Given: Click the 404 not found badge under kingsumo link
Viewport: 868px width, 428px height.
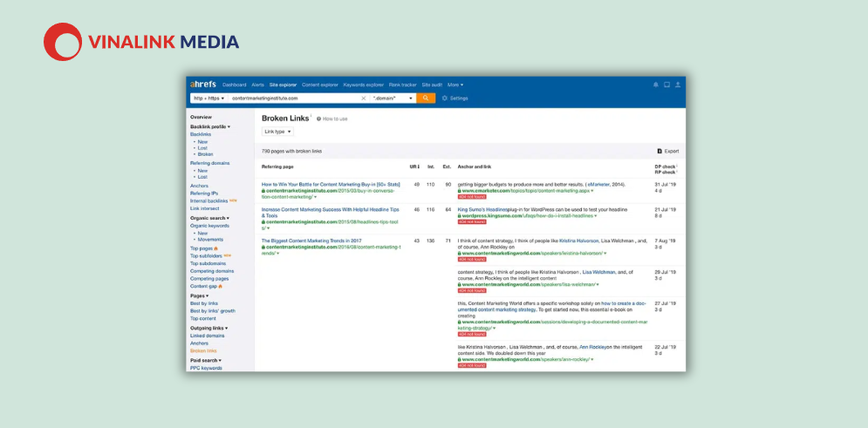Looking at the screenshot, I should tap(472, 221).
